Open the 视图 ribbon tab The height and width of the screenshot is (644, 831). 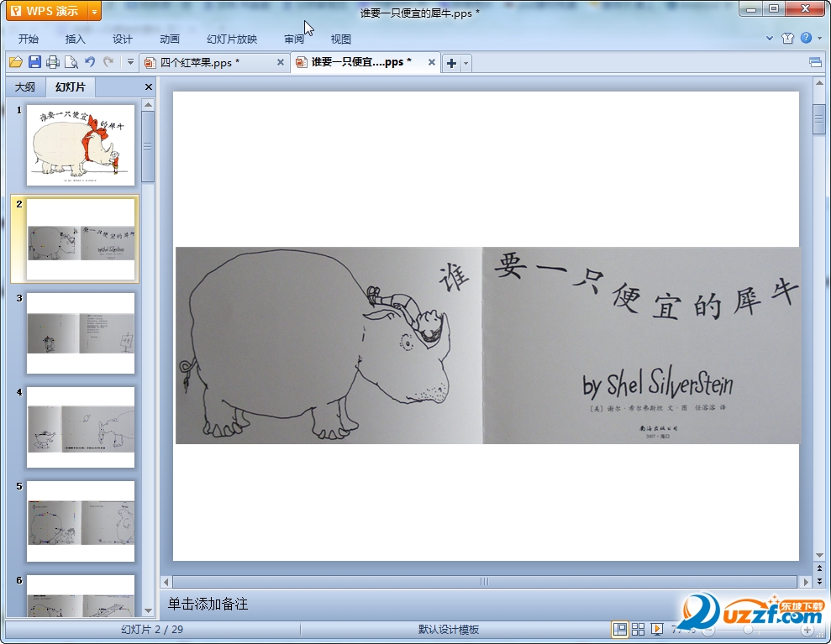[x=341, y=39]
